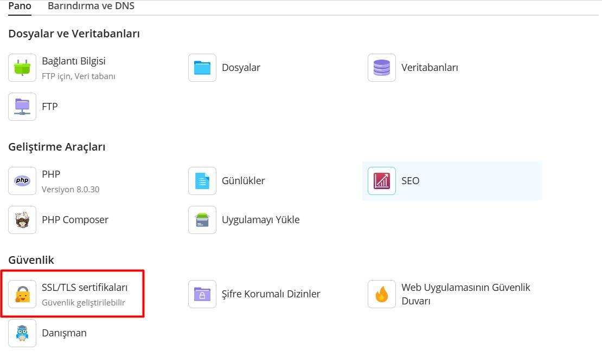Click the 'Versiyon 8.0.30' text under PHP
602x364 pixels.
[x=71, y=190]
